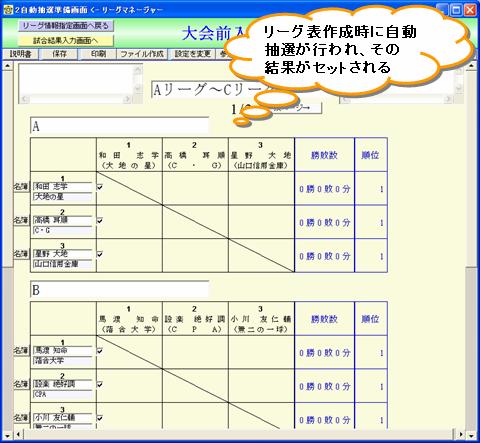Open the 試合結果入力画面へ button
The width and height of the screenshot is (480, 443).
pos(66,41)
